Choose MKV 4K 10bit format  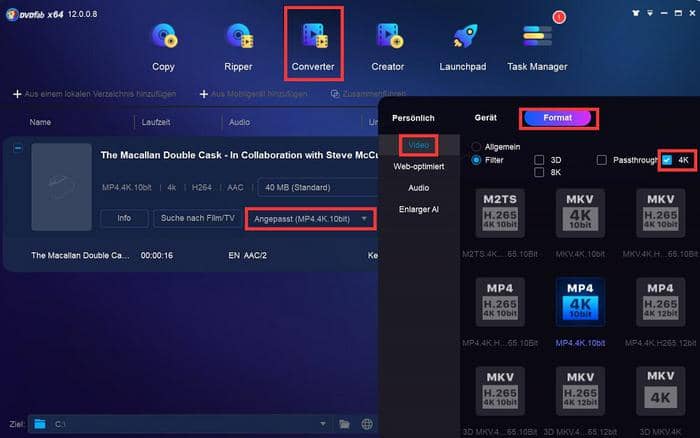click(x=580, y=213)
